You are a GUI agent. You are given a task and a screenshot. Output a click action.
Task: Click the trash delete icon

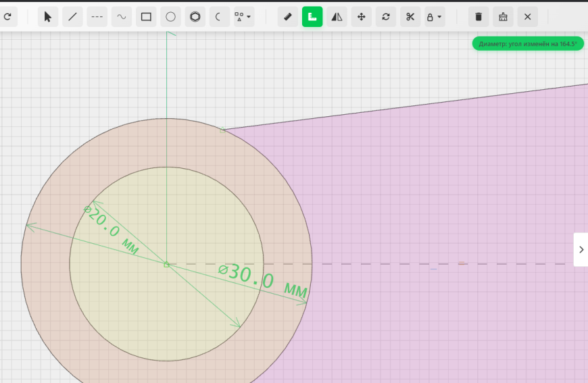[x=479, y=17]
